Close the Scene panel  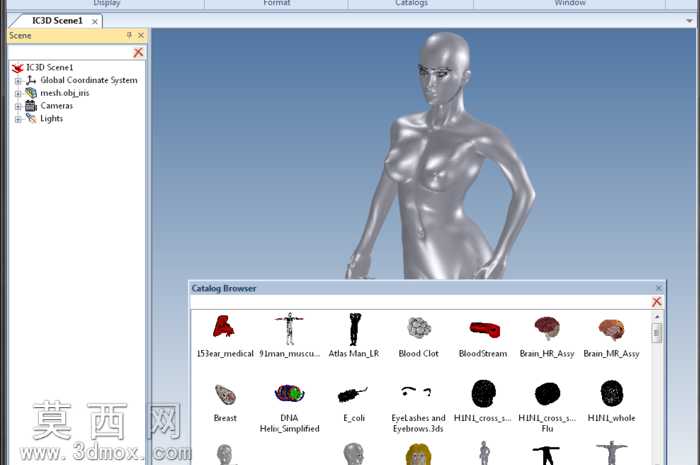click(141, 35)
